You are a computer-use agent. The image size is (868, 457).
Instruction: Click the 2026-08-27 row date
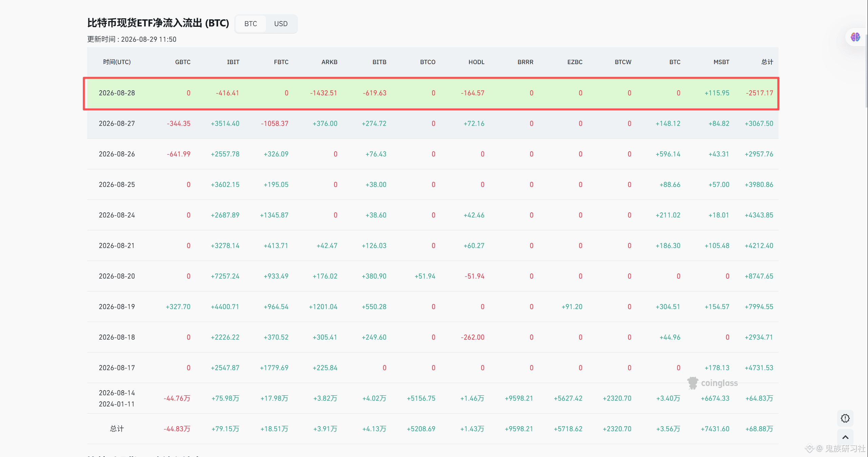pyautogui.click(x=117, y=123)
